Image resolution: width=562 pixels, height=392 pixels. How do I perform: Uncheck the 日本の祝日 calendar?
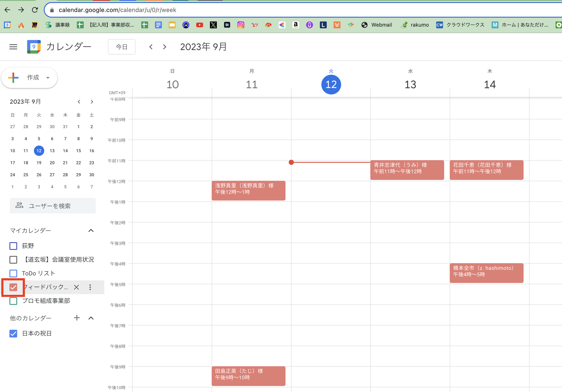[13, 333]
